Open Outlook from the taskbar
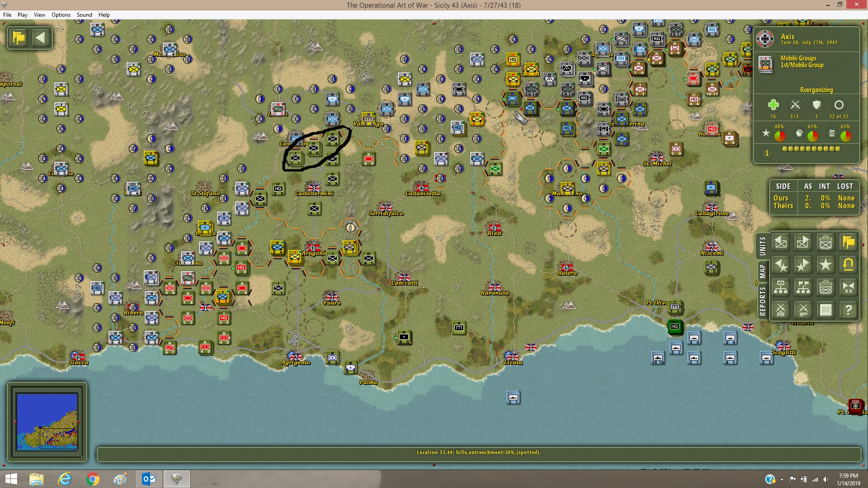The width and height of the screenshot is (868, 488). coord(148,479)
